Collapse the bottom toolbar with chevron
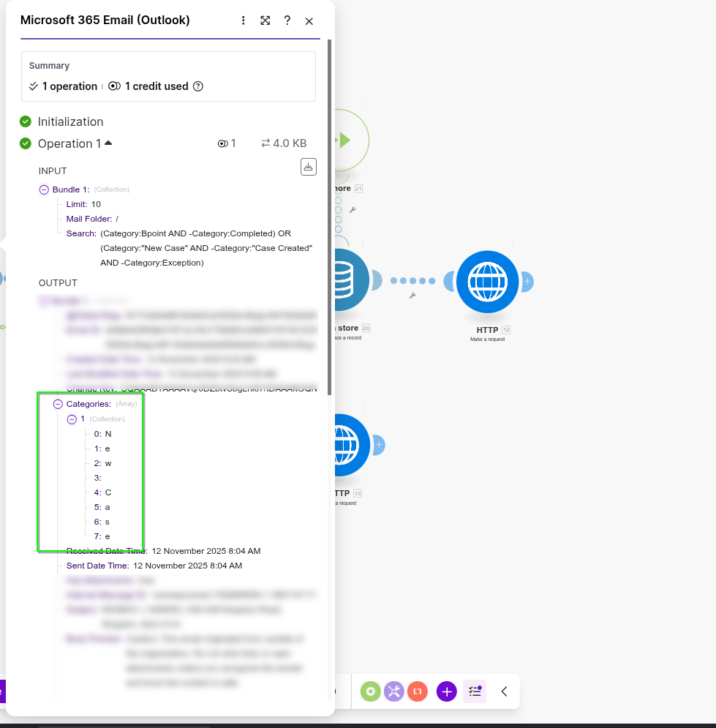This screenshot has width=716, height=728. (505, 692)
